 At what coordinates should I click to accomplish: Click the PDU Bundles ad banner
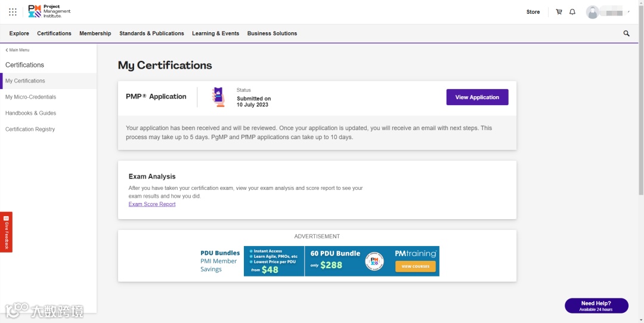click(320, 262)
